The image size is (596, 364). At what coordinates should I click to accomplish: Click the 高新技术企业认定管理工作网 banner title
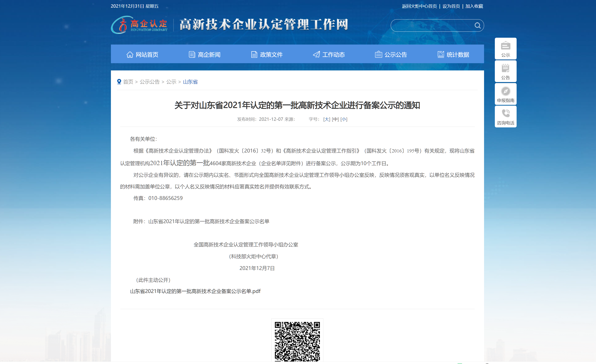click(264, 24)
